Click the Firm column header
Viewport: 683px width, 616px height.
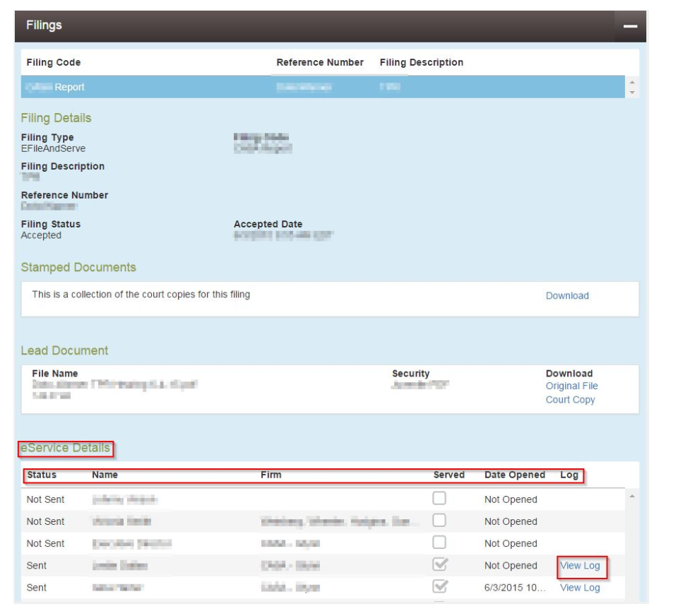coord(271,475)
